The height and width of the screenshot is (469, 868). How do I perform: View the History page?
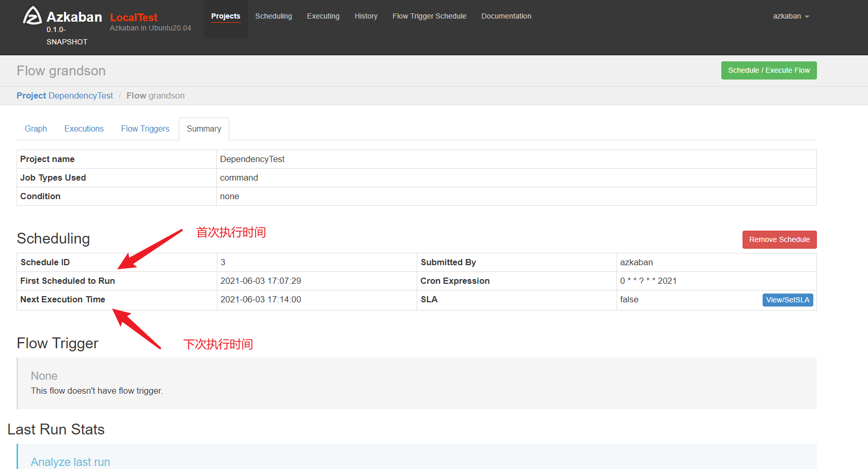(x=366, y=16)
